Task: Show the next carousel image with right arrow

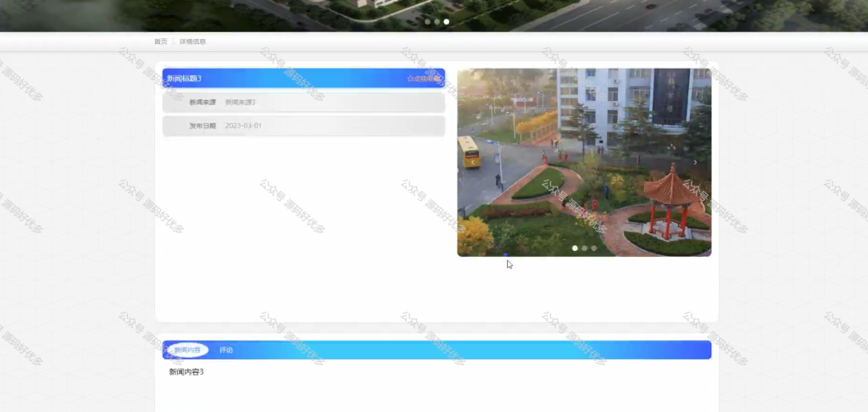Action: [695, 162]
